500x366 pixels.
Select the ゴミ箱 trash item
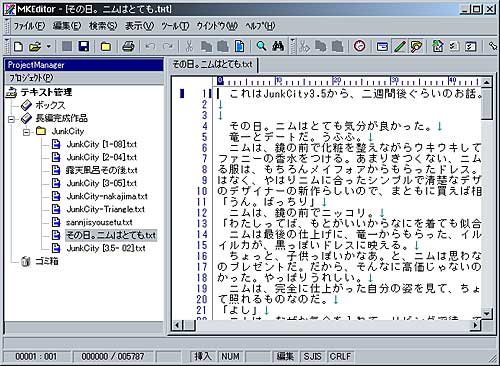click(47, 261)
